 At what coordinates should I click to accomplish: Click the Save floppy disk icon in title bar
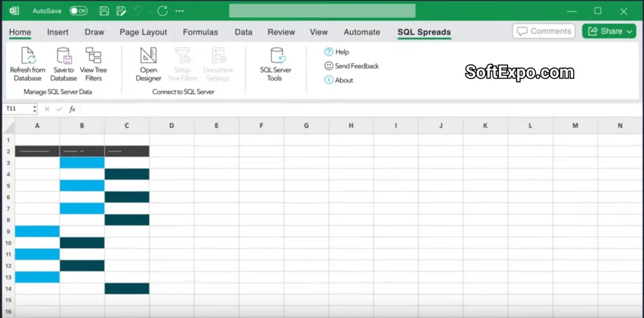(104, 11)
